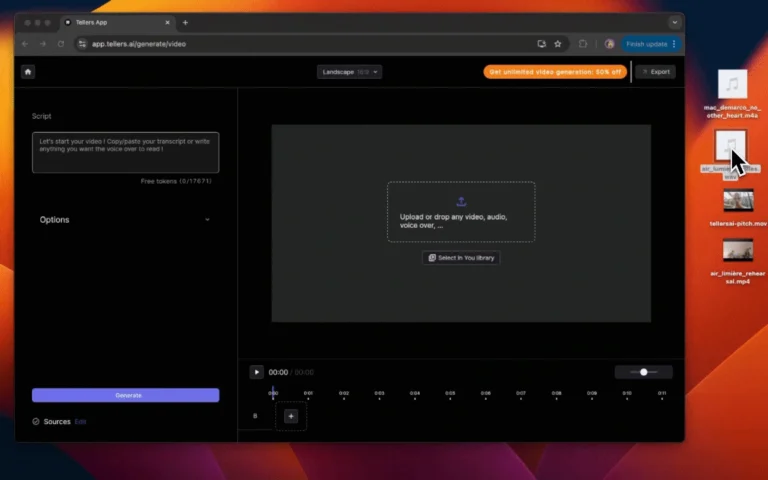768x480 pixels.
Task: Click the 0:05 timeline marker
Action: point(450,394)
